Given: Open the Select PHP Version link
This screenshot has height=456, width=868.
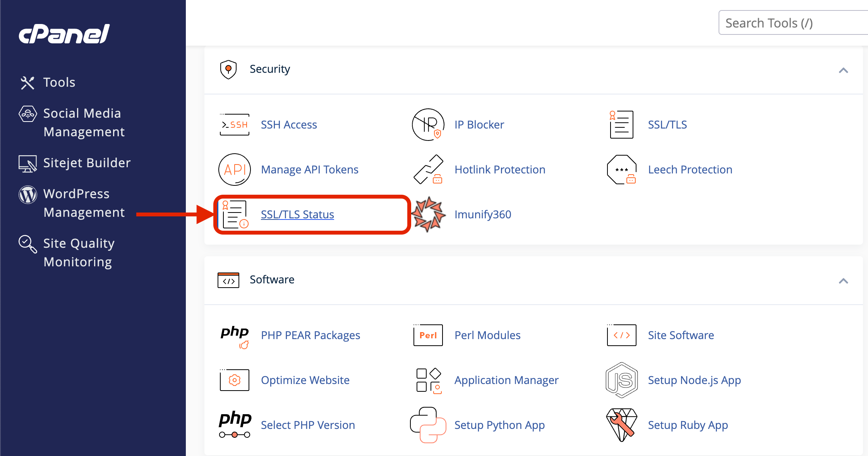Looking at the screenshot, I should (308, 425).
